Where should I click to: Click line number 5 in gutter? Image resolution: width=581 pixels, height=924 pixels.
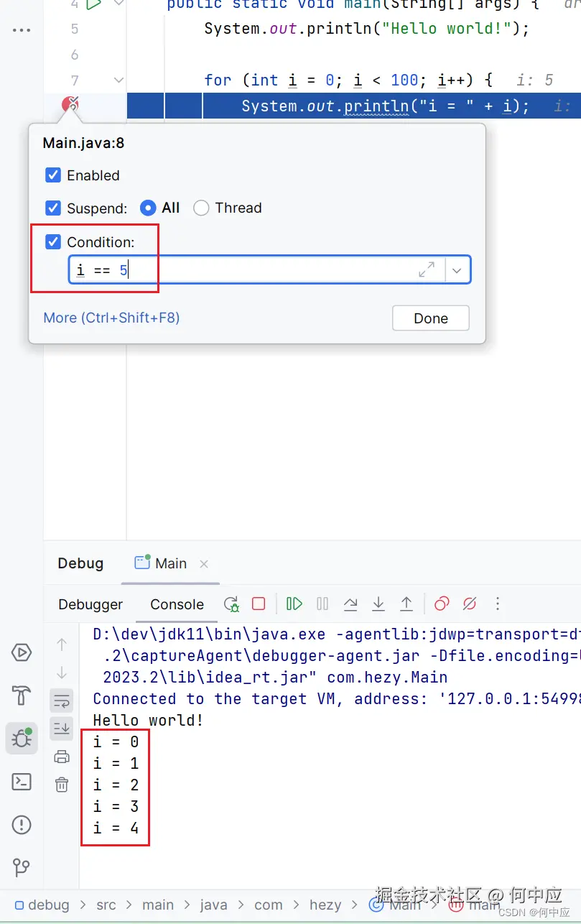pos(75,29)
